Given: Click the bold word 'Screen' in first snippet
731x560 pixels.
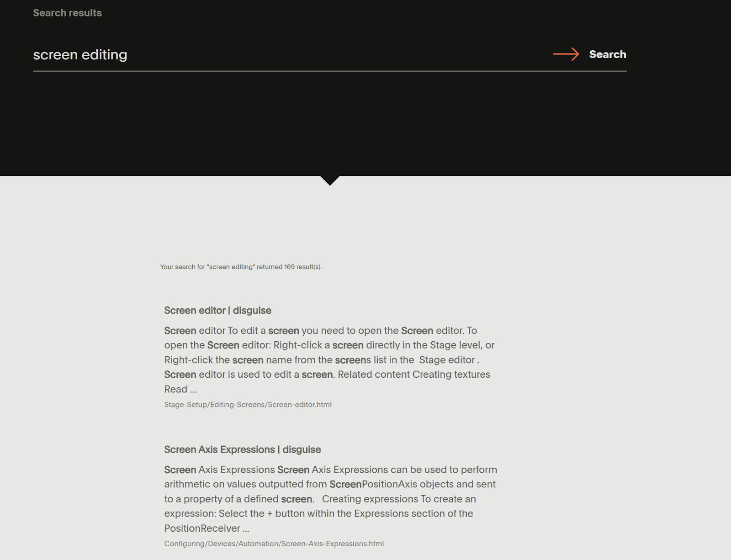Looking at the screenshot, I should click(x=180, y=330).
